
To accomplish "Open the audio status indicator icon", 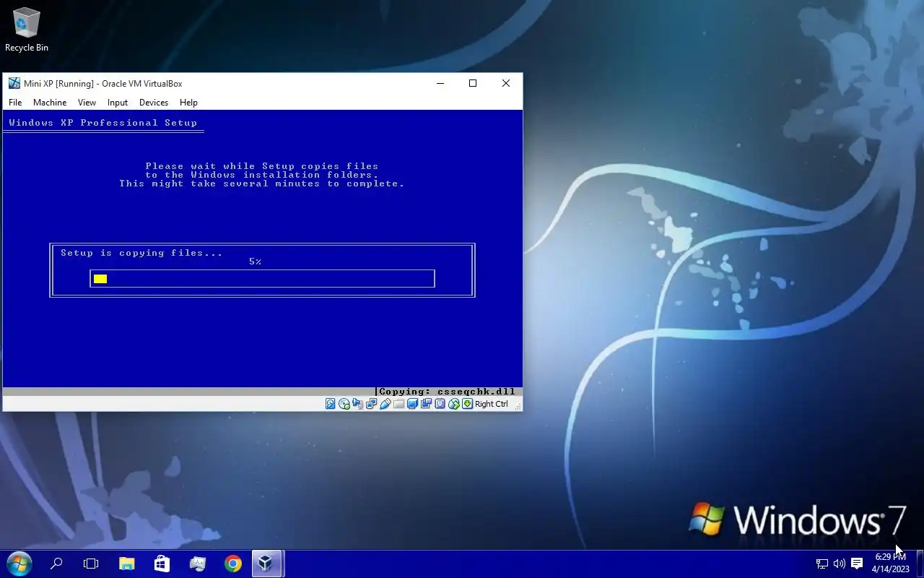I will click(x=357, y=404).
